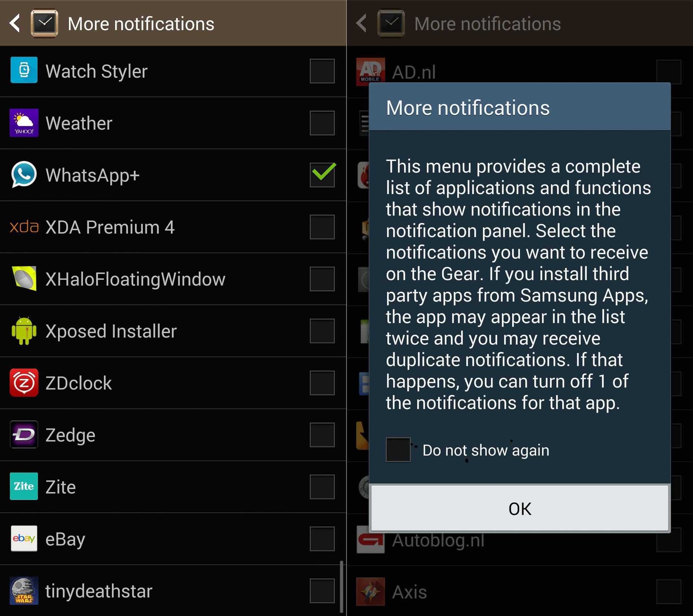Select the XHaloFloatingWindow list entry

173,279
